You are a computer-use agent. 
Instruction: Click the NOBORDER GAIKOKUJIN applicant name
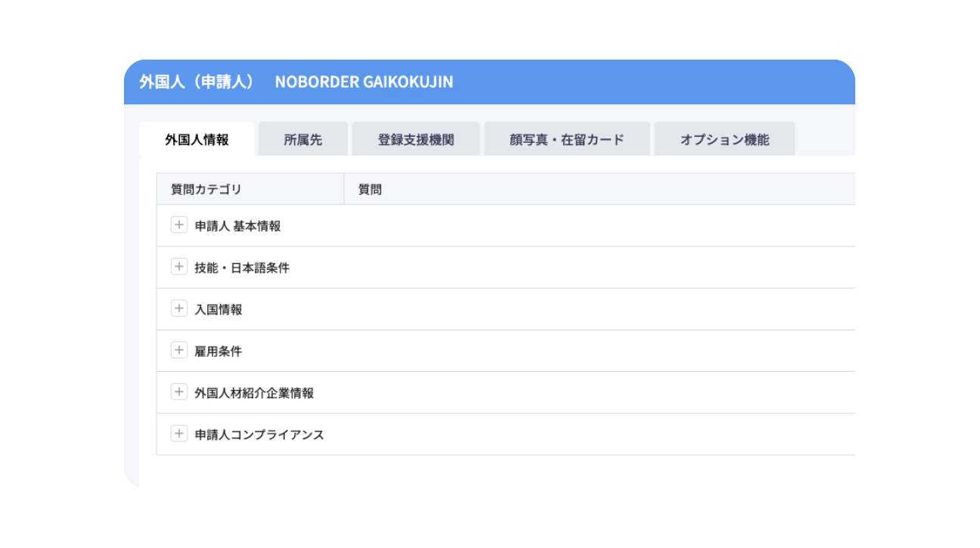364,82
